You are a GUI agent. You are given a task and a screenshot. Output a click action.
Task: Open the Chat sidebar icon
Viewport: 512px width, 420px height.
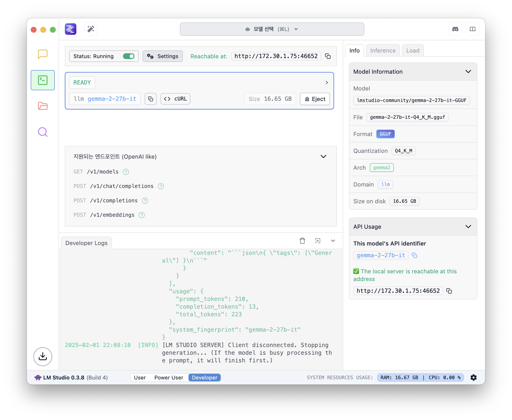tap(43, 54)
